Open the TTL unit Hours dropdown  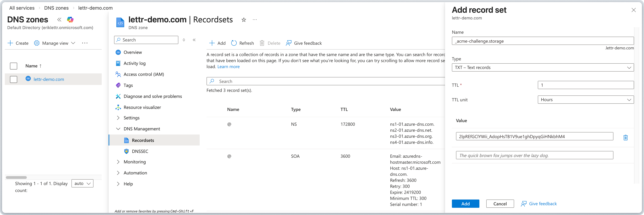(586, 100)
